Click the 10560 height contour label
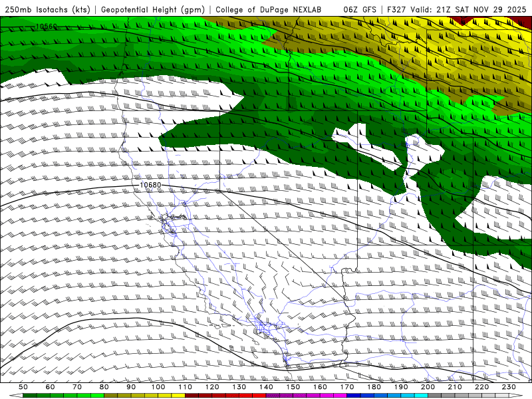 click(47, 26)
